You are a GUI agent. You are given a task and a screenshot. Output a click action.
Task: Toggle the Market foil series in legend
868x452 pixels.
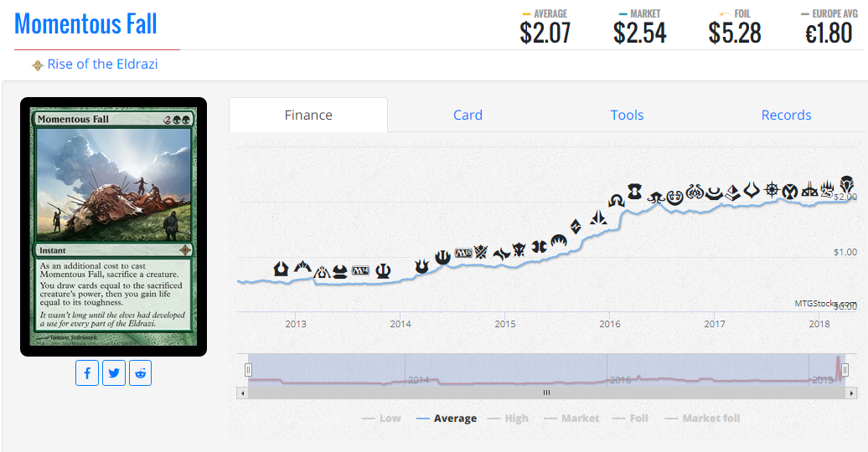pos(702,419)
